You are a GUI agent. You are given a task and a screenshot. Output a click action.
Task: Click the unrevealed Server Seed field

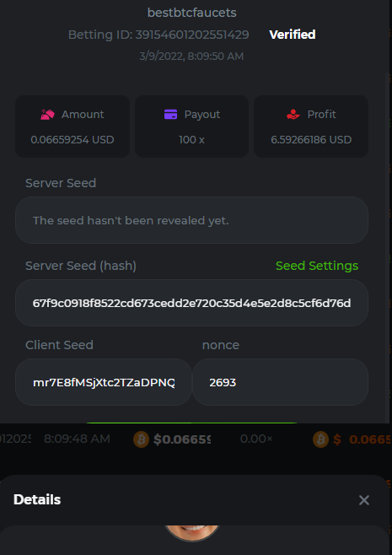pyautogui.click(x=191, y=220)
